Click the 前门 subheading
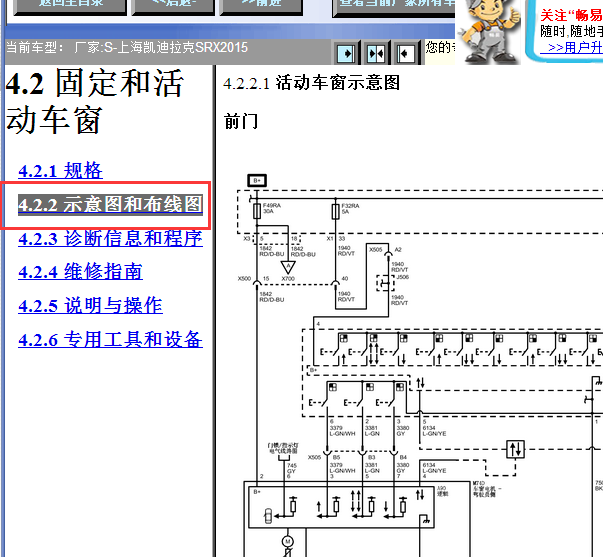 (x=240, y=121)
